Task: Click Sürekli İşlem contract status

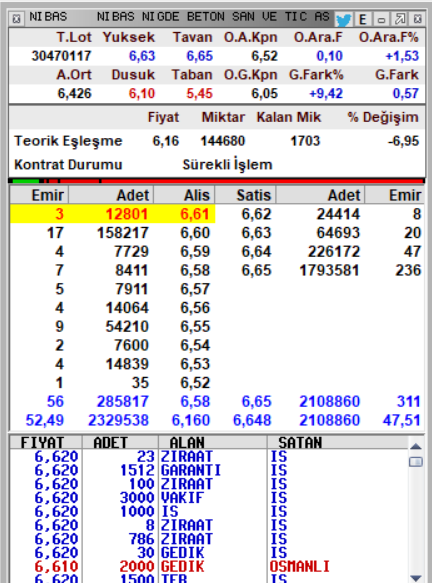Action: 228,165
